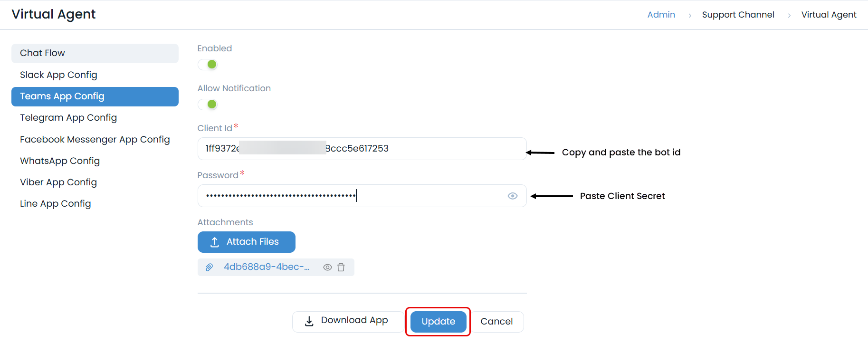Delete the attached file with trash icon
The height and width of the screenshot is (363, 868).
tap(341, 267)
